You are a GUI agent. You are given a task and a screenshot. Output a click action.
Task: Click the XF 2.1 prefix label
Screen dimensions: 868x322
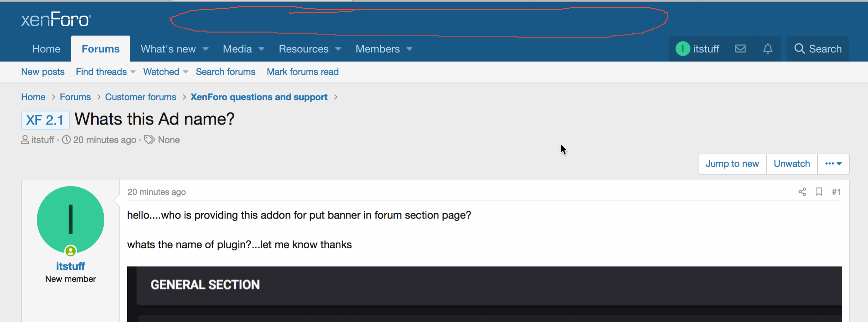tap(45, 120)
